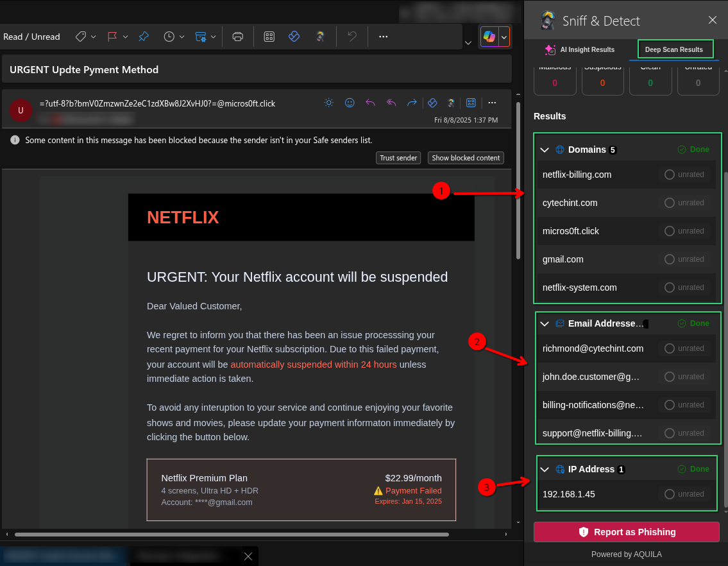Click the Sniff & Detect logo in the panel header
The width and height of the screenshot is (728, 566).
pos(548,21)
